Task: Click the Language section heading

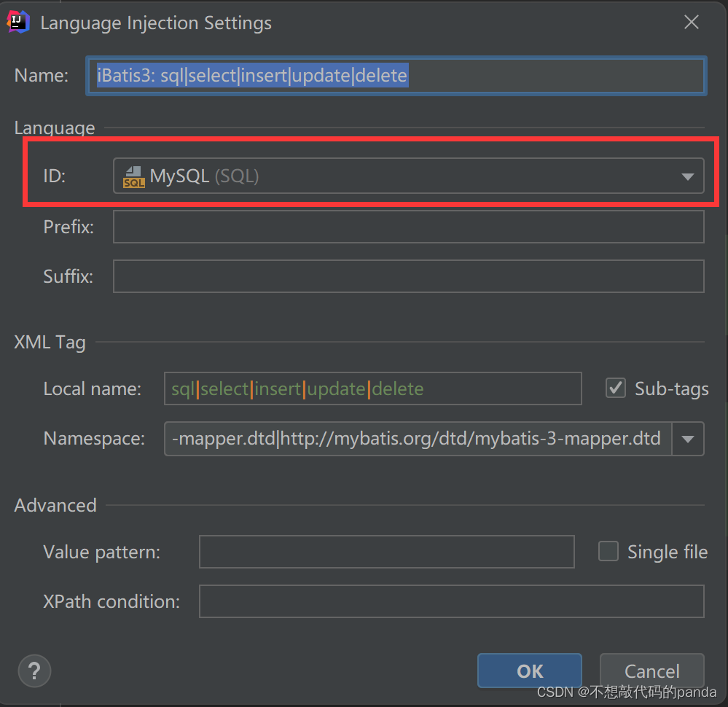Action: click(x=55, y=128)
